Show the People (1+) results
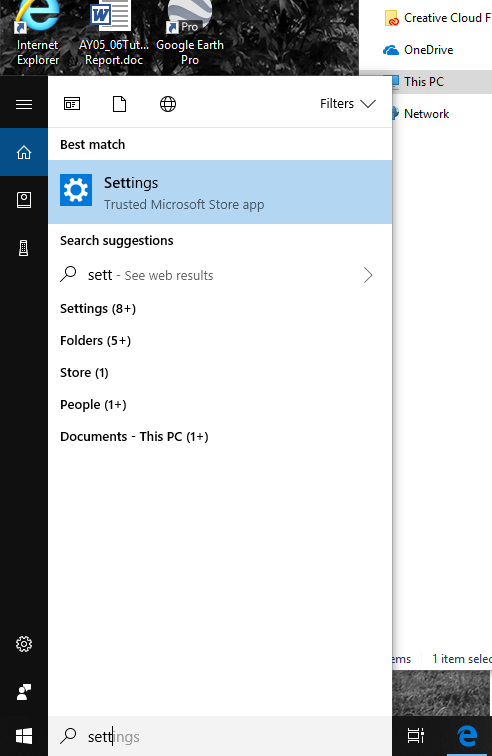Screen dimensions: 492x756 click(x=93, y=405)
